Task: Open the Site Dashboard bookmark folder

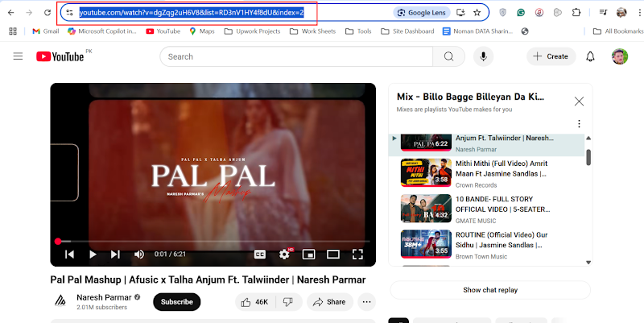Action: coord(407,31)
